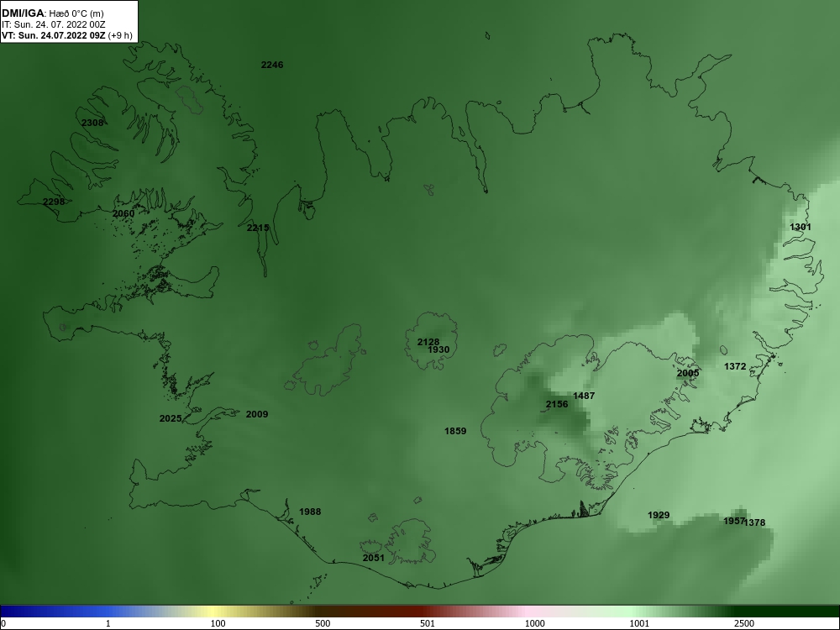This screenshot has height=630, width=840.
Task: Click the 2308 value in Westfjords
Action: point(92,123)
